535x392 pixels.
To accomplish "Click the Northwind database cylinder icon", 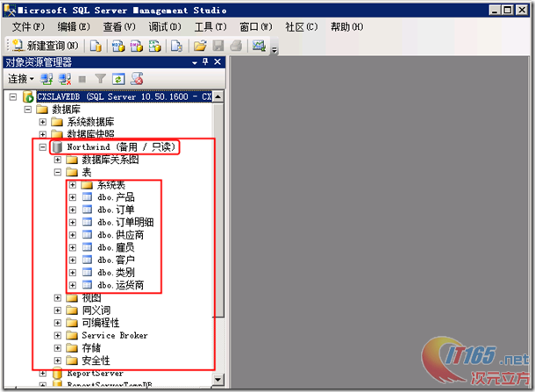I will pos(58,147).
